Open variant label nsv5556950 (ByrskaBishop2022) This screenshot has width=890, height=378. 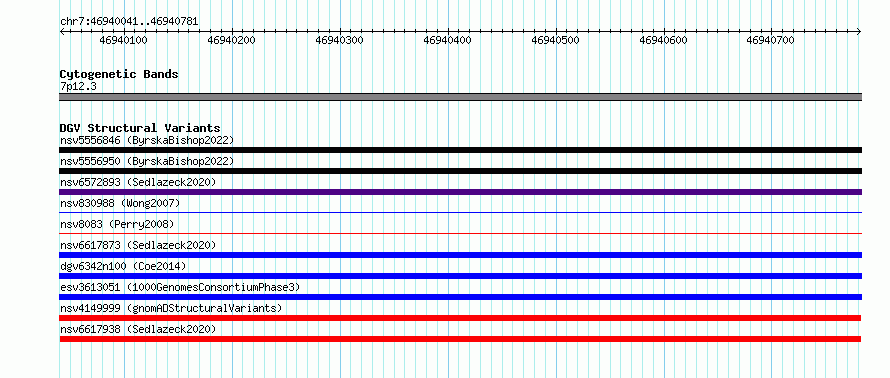tap(147, 161)
